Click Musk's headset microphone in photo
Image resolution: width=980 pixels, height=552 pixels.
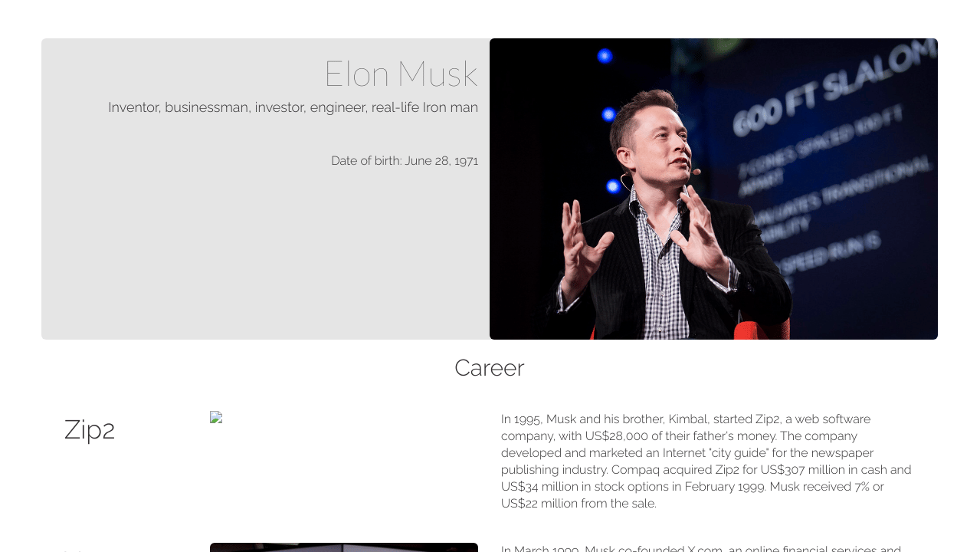tap(694, 172)
